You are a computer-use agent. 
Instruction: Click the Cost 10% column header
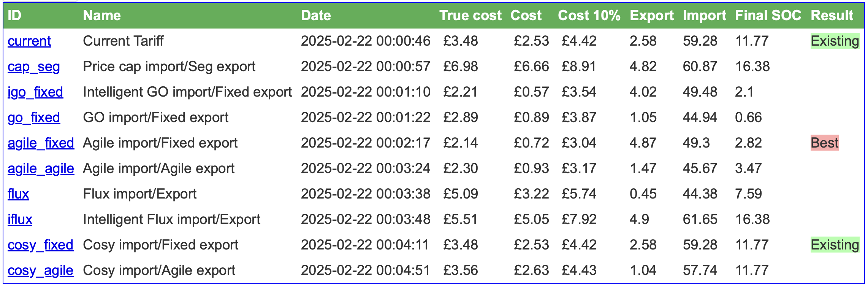click(589, 16)
